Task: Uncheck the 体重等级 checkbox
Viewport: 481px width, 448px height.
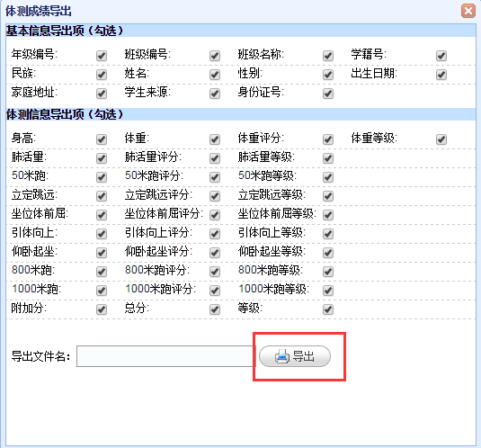Action: pos(441,139)
